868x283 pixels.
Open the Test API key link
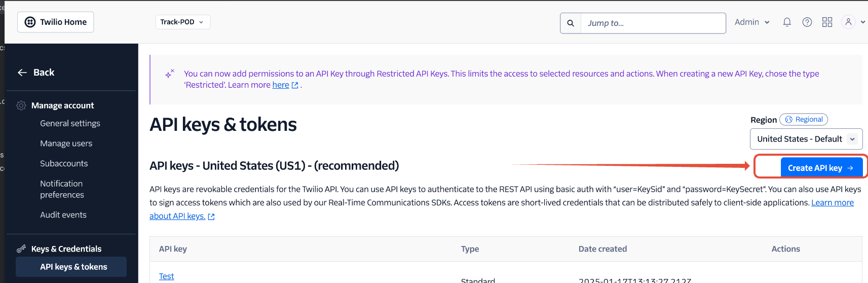(x=166, y=276)
